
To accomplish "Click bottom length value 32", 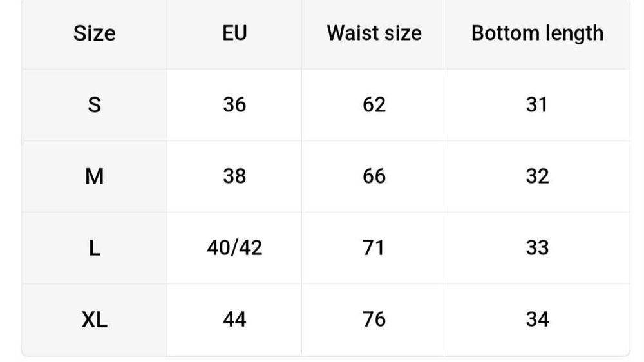I will click(x=536, y=176).
